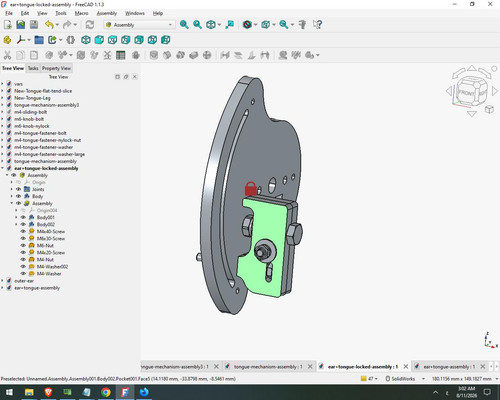Select m4-tongue-fastener-nylock-nut in tree
This screenshot has width=500, height=400.
coord(48,140)
